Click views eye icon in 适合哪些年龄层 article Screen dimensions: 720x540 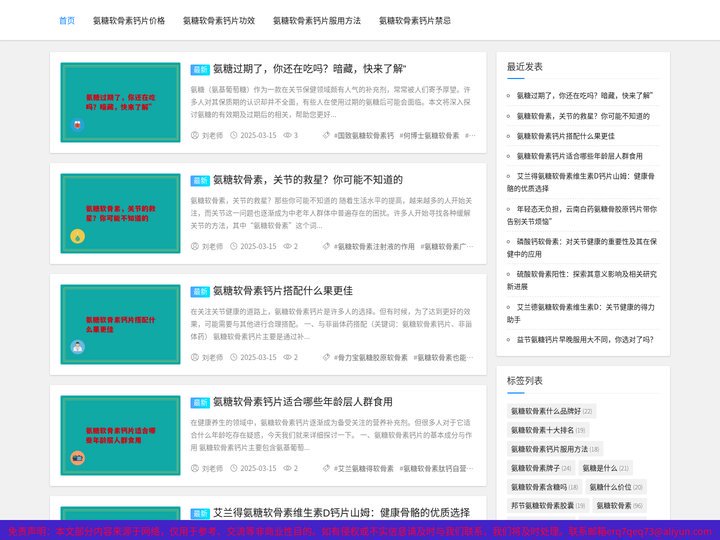(287, 468)
